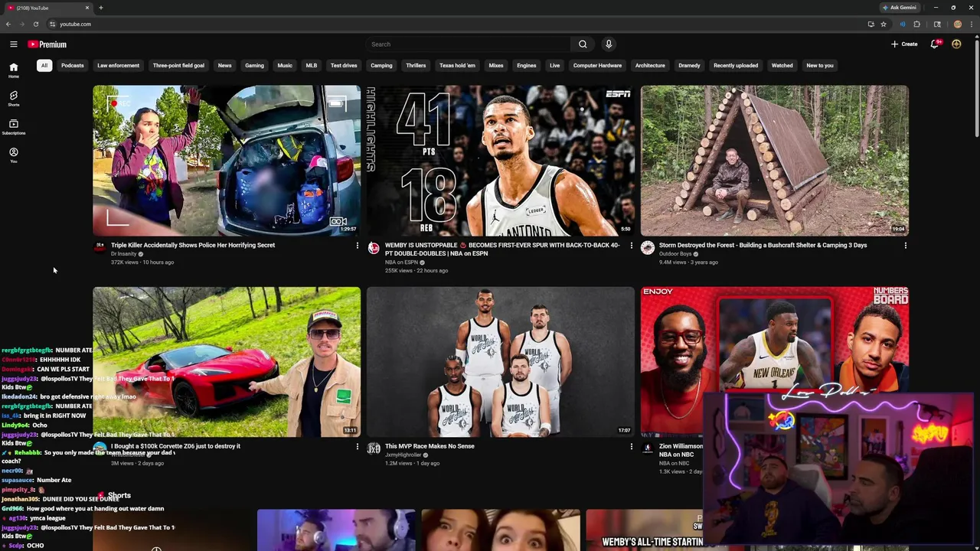Select the Podcasts filter chip
980x551 pixels.
click(x=73, y=66)
